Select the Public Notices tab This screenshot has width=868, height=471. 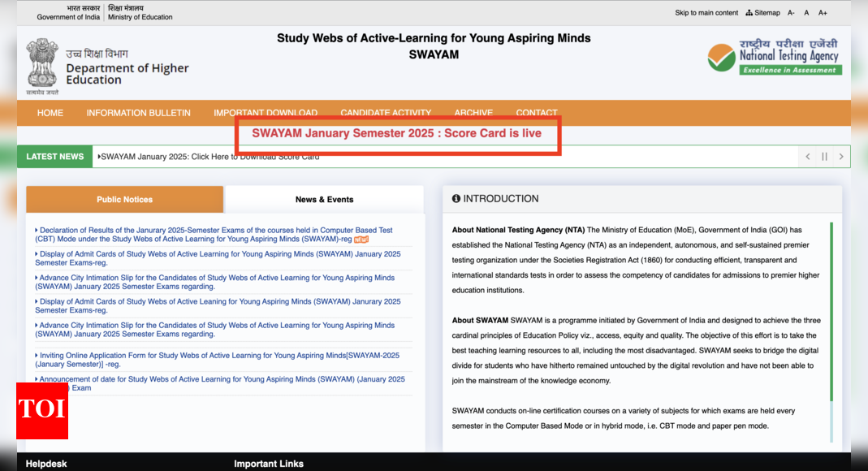point(124,199)
